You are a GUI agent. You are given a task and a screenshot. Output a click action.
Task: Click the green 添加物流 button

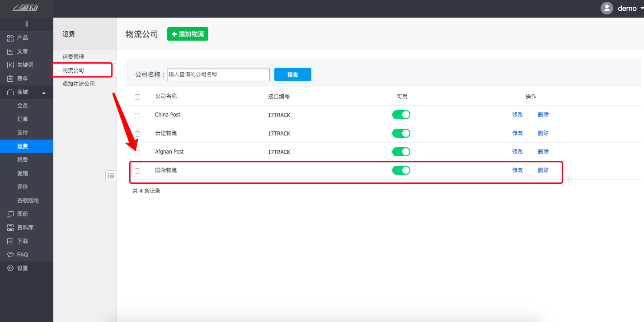(x=188, y=34)
